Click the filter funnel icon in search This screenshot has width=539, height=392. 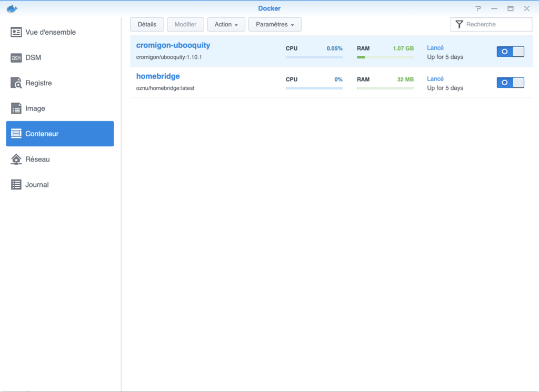point(459,24)
